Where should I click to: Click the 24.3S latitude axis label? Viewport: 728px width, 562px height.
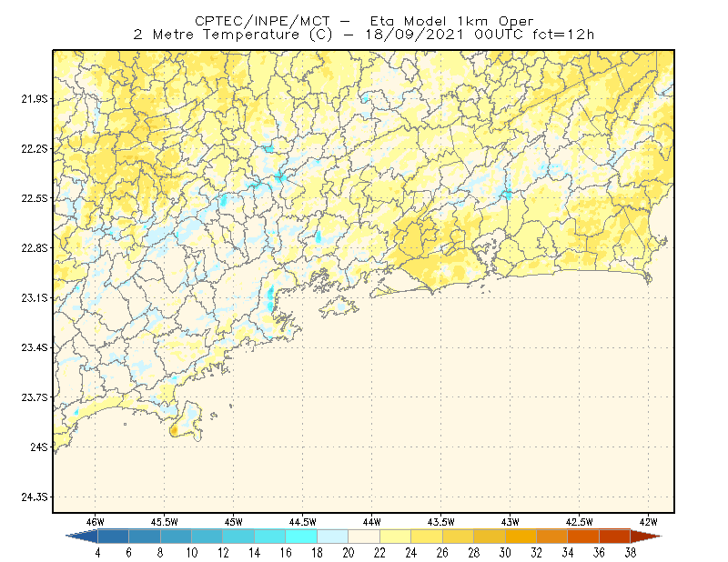35,497
